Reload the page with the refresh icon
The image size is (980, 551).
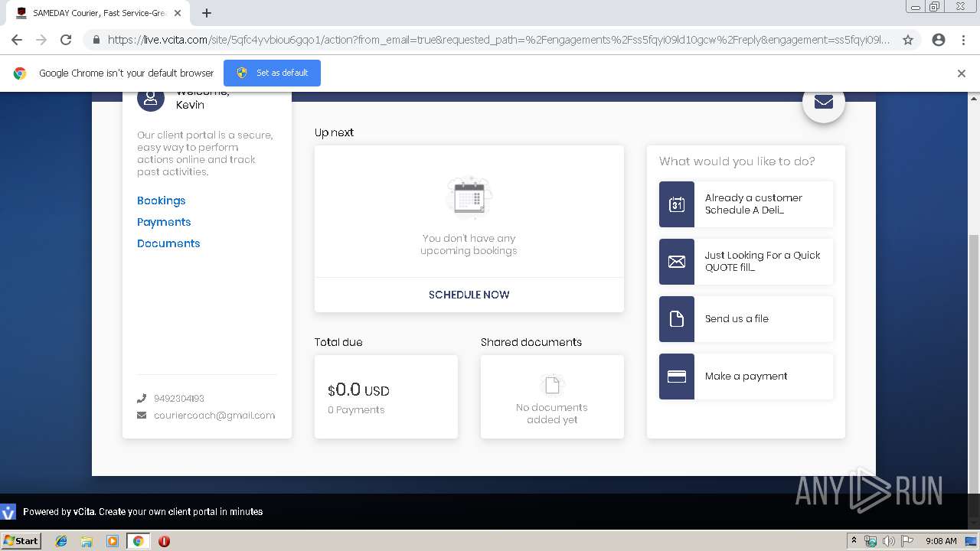click(x=66, y=40)
